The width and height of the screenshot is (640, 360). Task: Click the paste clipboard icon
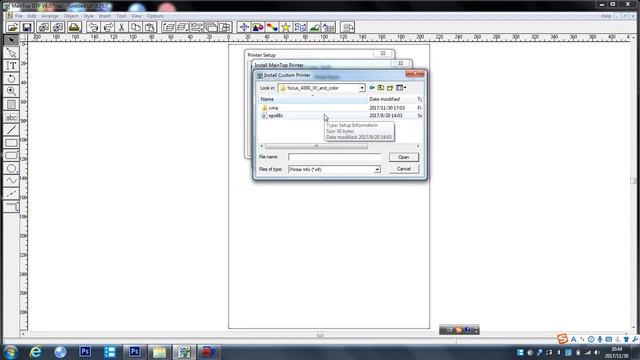150,27
